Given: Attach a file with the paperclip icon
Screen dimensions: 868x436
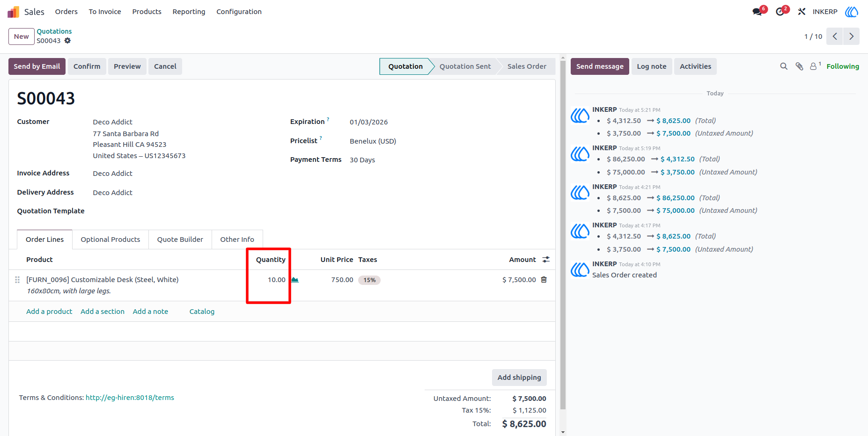Looking at the screenshot, I should pos(799,66).
